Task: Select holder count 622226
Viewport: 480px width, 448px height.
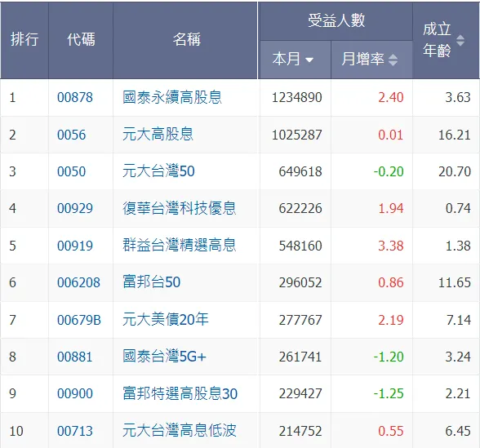Action: [300, 209]
